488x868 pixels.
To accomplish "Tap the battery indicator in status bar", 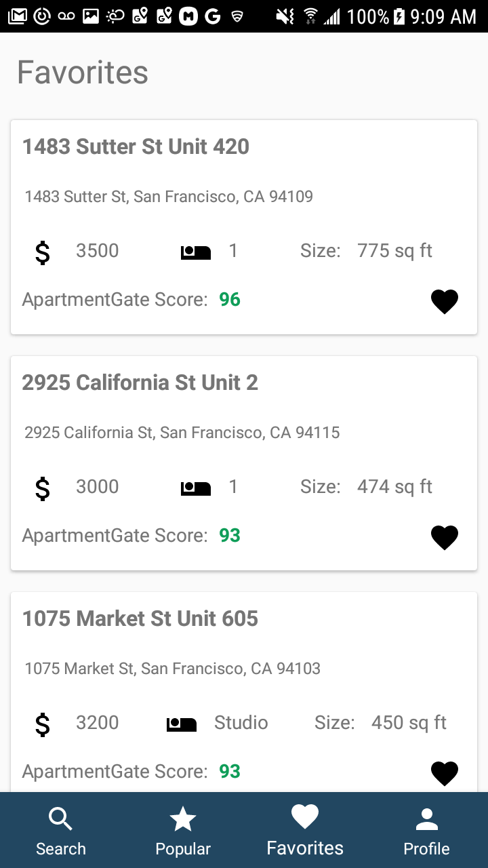I will pyautogui.click(x=399, y=16).
